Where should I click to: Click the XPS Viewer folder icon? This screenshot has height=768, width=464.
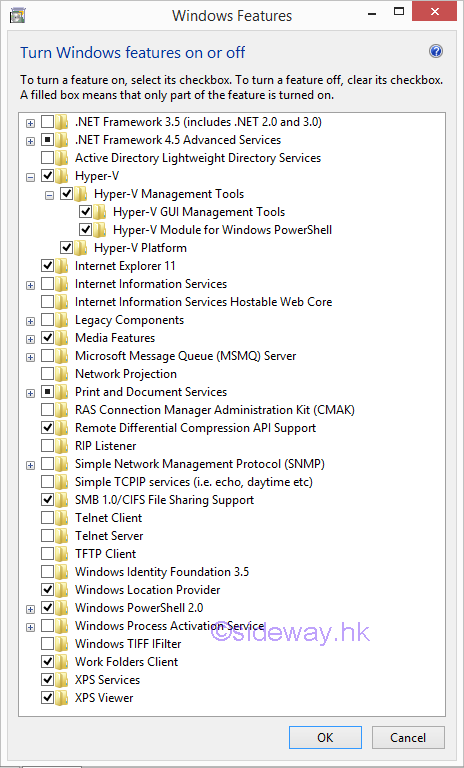62,697
